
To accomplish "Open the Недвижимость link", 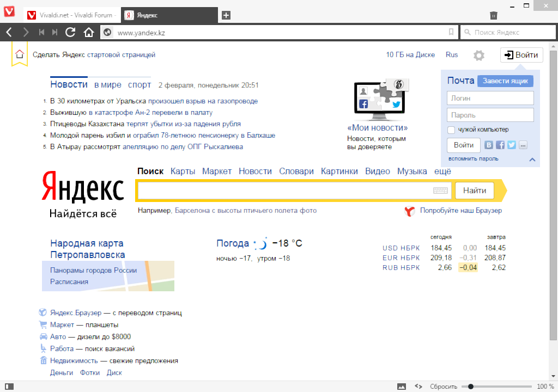I will click(74, 361).
